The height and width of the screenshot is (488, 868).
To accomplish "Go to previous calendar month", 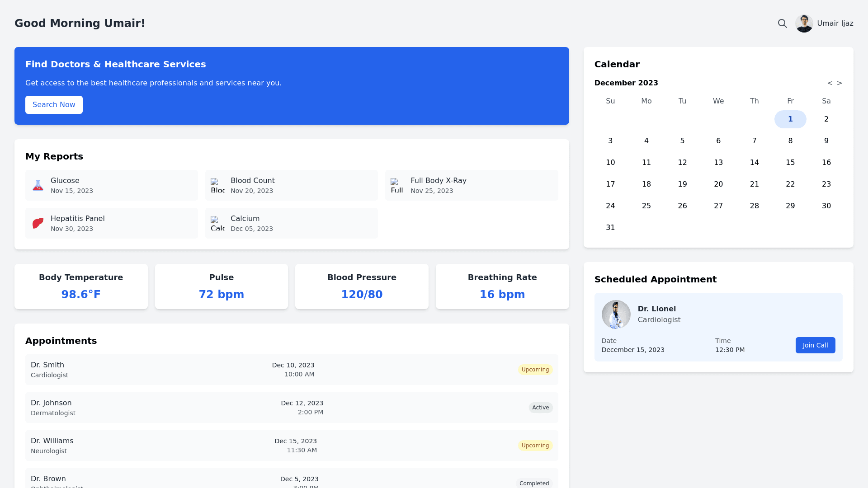I will (830, 83).
